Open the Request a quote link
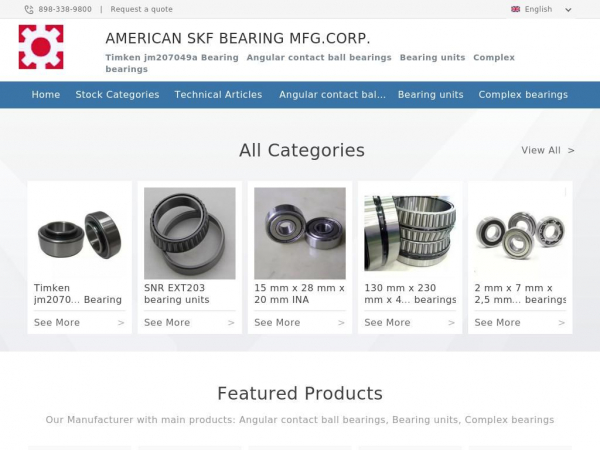 pyautogui.click(x=142, y=9)
